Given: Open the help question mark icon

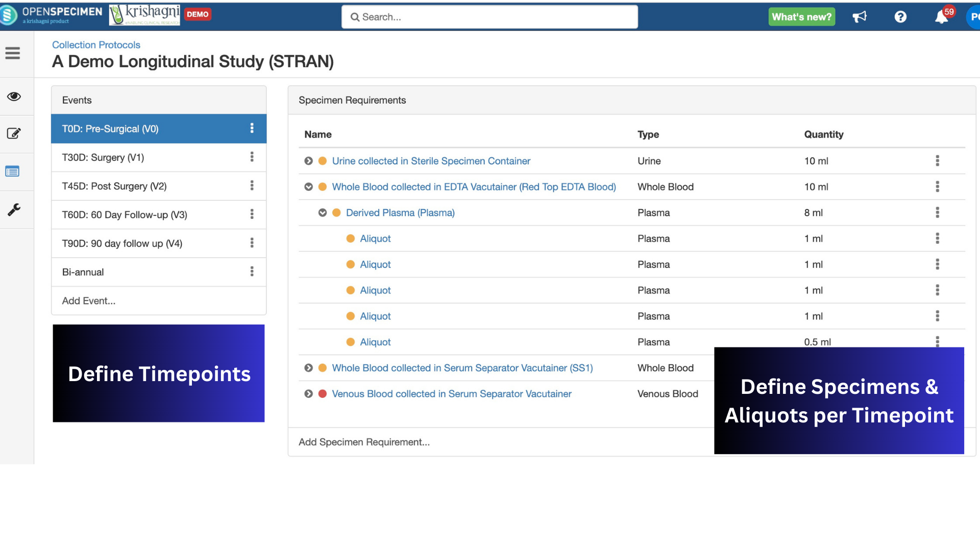Looking at the screenshot, I should [x=900, y=17].
